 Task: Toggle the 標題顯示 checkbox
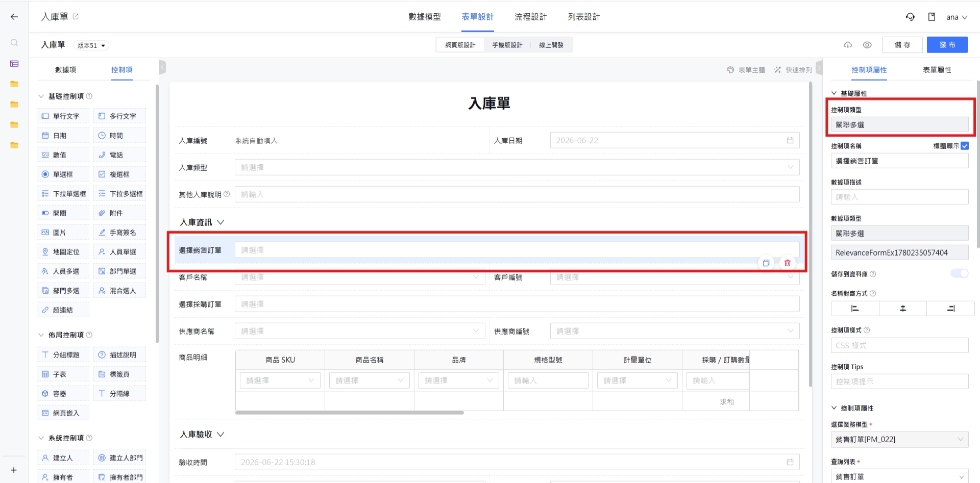pyautogui.click(x=965, y=146)
